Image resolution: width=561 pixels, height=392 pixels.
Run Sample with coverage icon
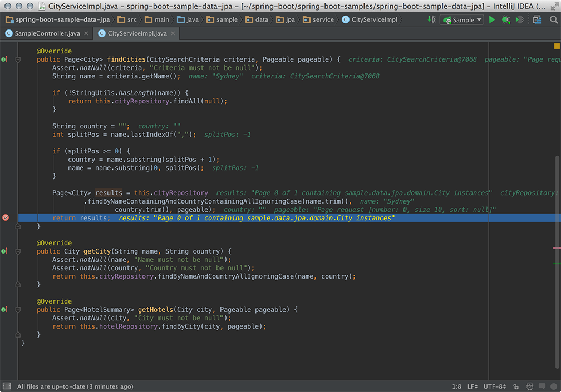(519, 20)
